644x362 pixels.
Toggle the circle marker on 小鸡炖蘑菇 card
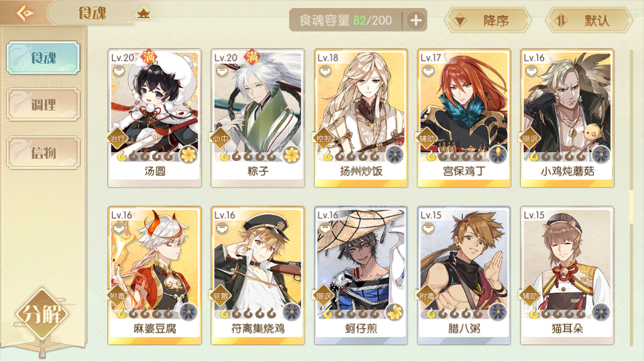coord(531,71)
